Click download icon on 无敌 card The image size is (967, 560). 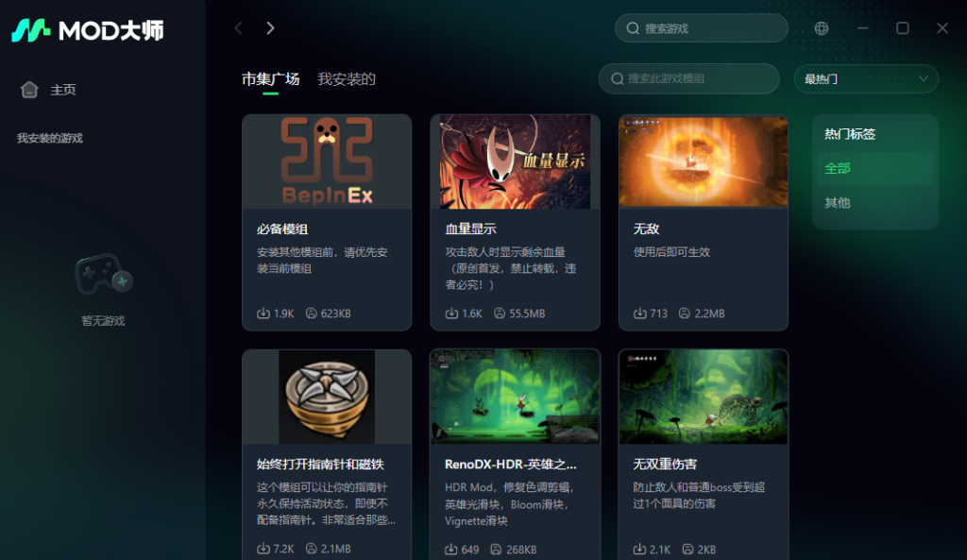(x=640, y=313)
